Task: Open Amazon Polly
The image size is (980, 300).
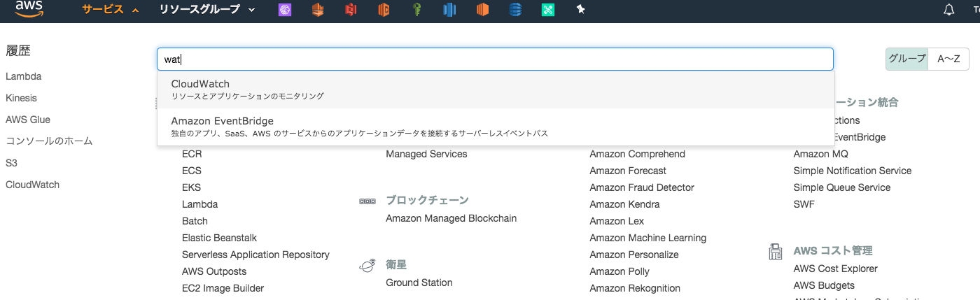Action: [619, 271]
